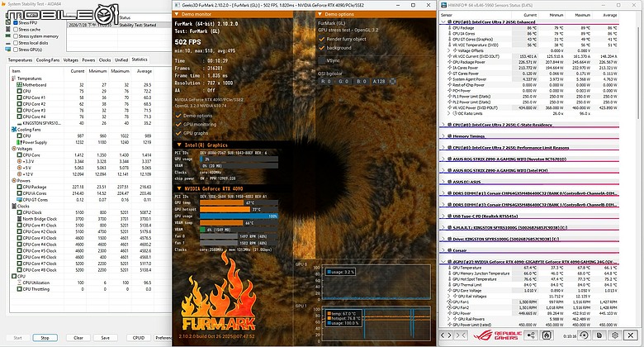Click the Stress system memory RAM icon
The image size is (644, 347).
[8, 36]
